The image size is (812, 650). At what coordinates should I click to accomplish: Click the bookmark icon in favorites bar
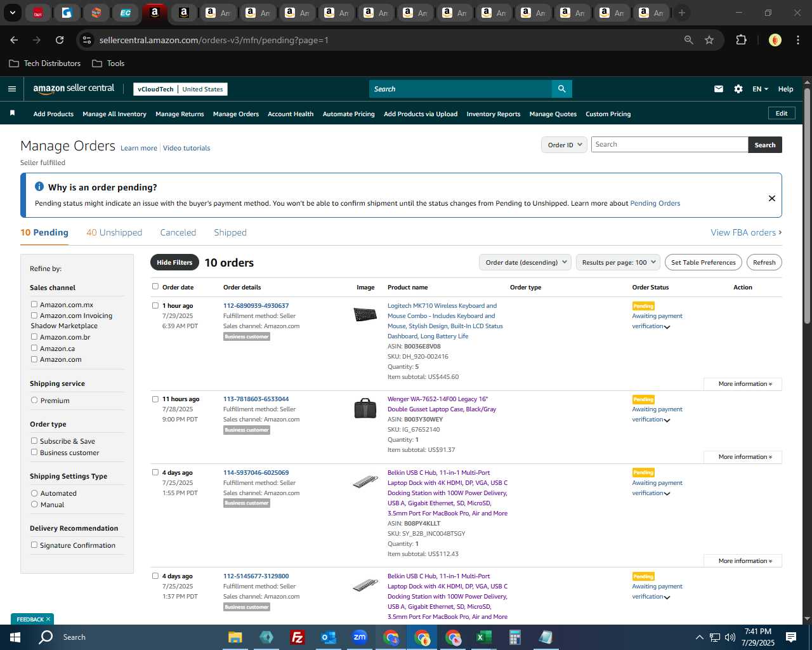click(x=12, y=113)
